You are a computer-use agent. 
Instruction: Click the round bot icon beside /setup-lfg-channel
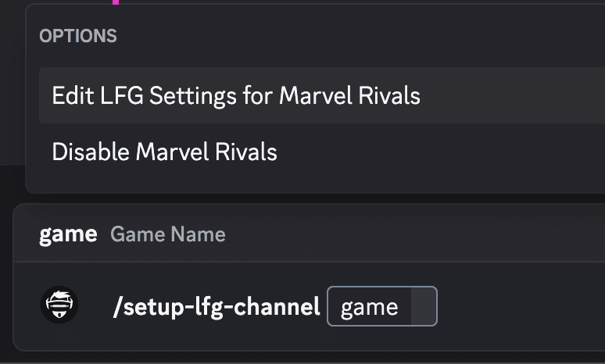click(x=59, y=306)
